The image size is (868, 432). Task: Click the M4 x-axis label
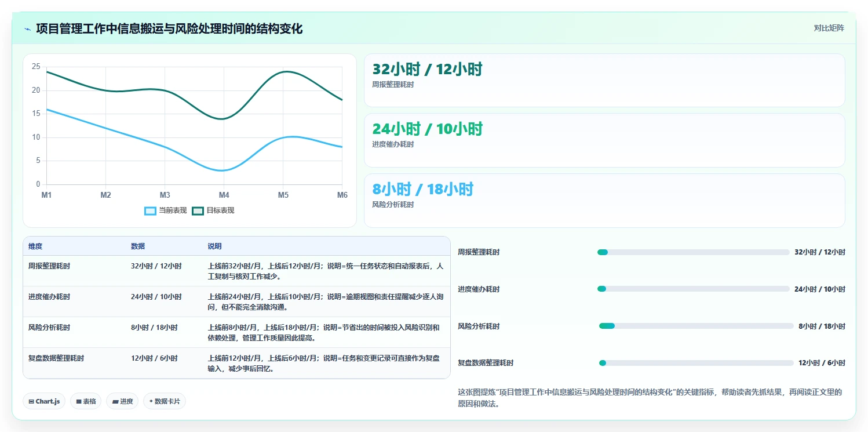(x=224, y=195)
